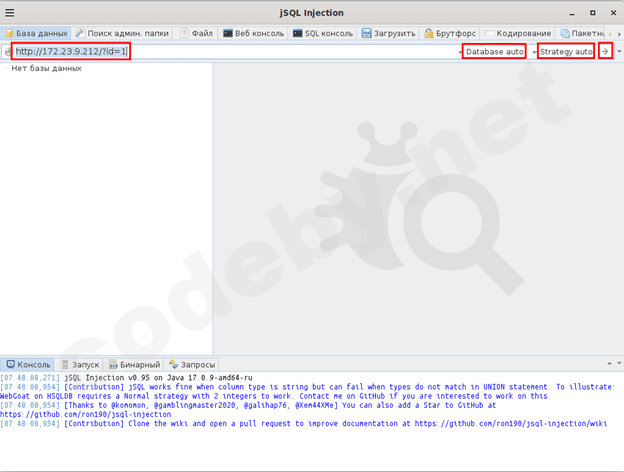Switch to the Консоль bottom tab
The height and width of the screenshot is (472, 624).
click(28, 365)
